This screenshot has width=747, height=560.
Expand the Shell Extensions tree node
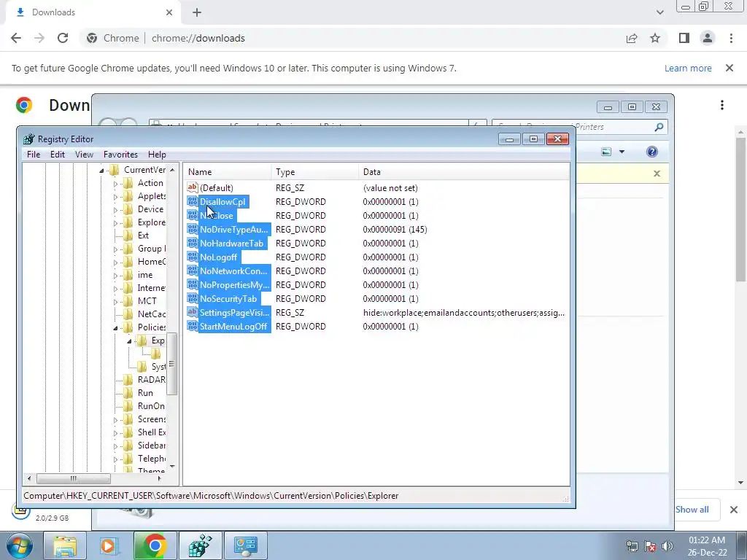pyautogui.click(x=115, y=433)
